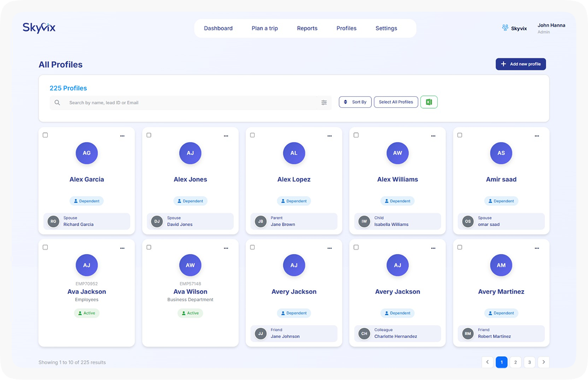Click the profile search input field
Viewport: 588px width, 380px height.
[x=192, y=103]
